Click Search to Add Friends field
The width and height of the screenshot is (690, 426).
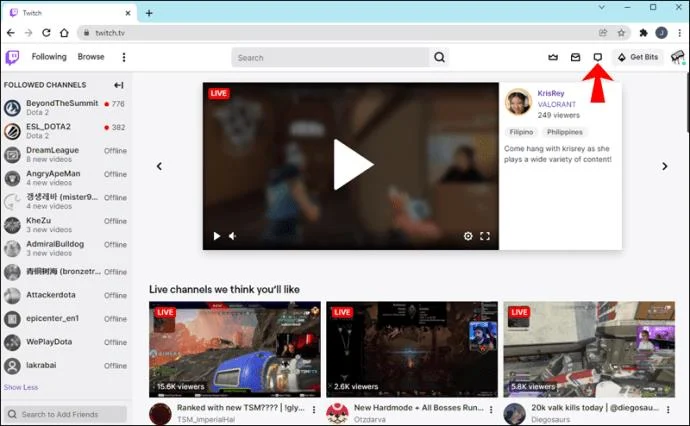coord(65,414)
